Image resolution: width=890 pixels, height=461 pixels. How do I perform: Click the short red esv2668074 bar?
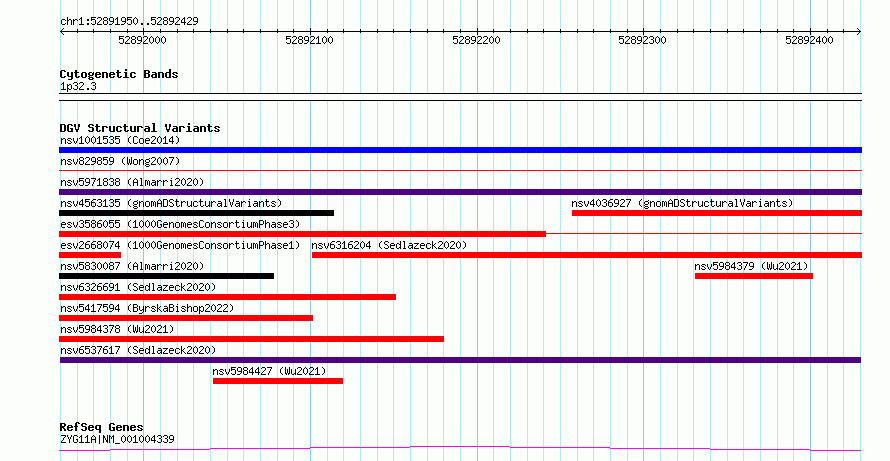[90, 255]
